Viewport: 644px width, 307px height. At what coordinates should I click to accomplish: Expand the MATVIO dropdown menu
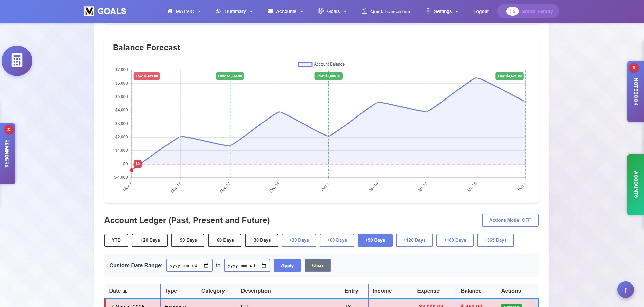click(184, 11)
